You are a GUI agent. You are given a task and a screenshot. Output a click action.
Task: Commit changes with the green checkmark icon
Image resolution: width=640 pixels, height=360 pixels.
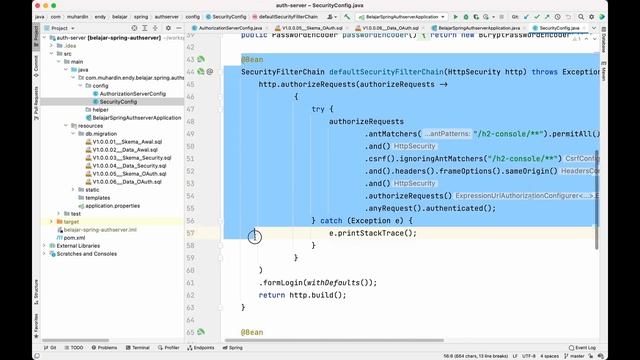pyautogui.click(x=537, y=17)
